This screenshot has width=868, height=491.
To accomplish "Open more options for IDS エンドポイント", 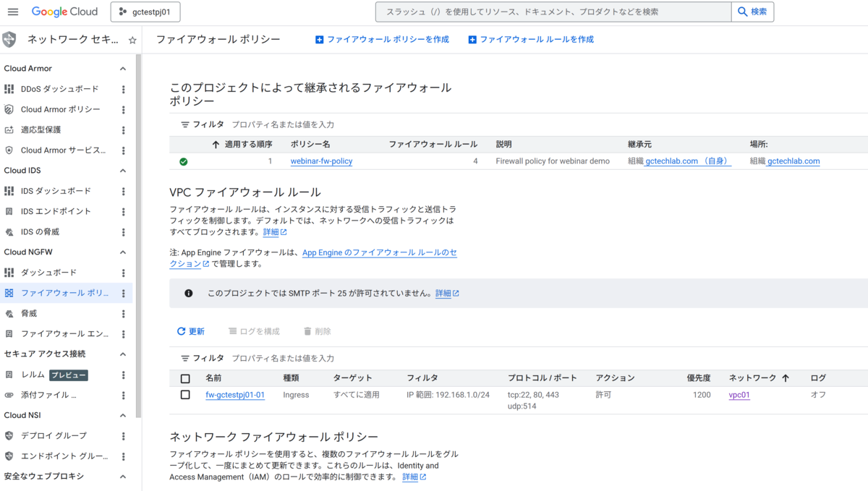I will 123,211.
